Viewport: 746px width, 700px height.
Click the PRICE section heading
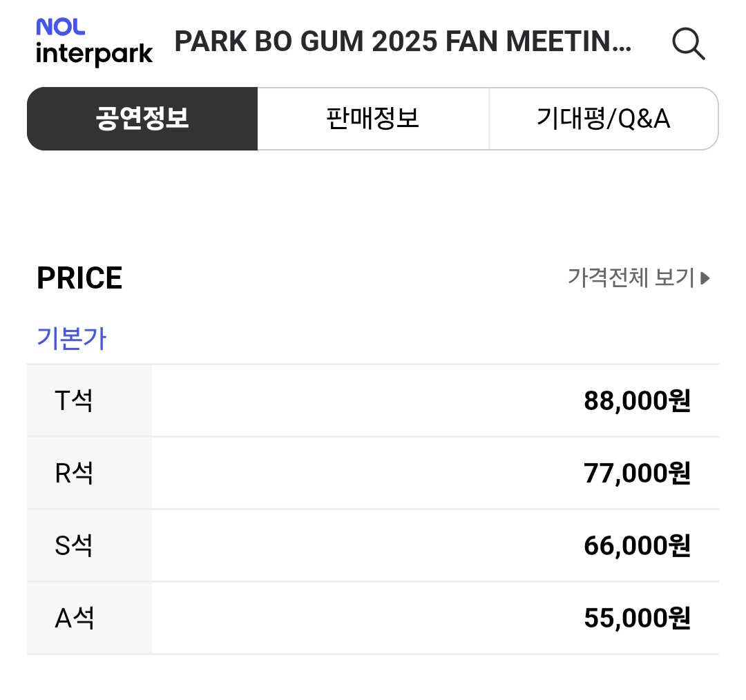pos(79,278)
